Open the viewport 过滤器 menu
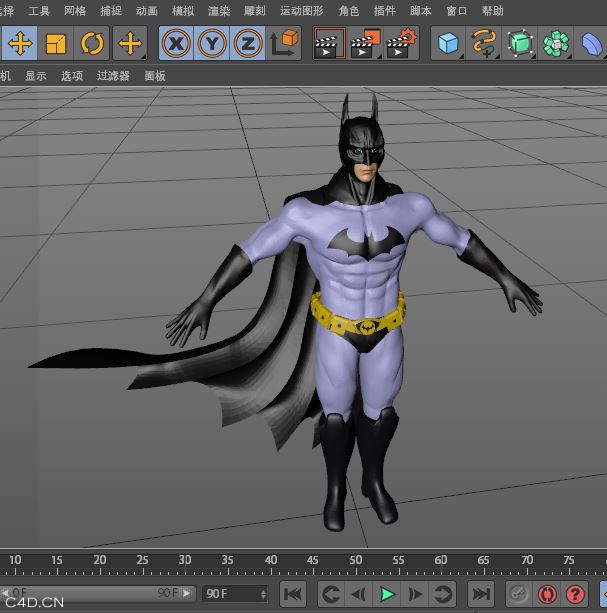Image resolution: width=607 pixels, height=613 pixels. pos(113,76)
